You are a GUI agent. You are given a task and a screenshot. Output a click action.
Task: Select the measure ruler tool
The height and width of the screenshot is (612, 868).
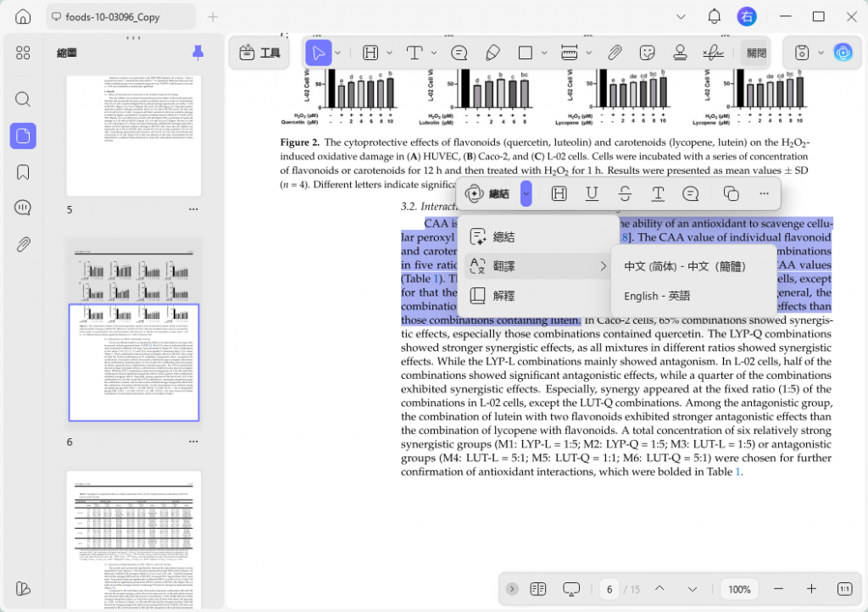569,53
